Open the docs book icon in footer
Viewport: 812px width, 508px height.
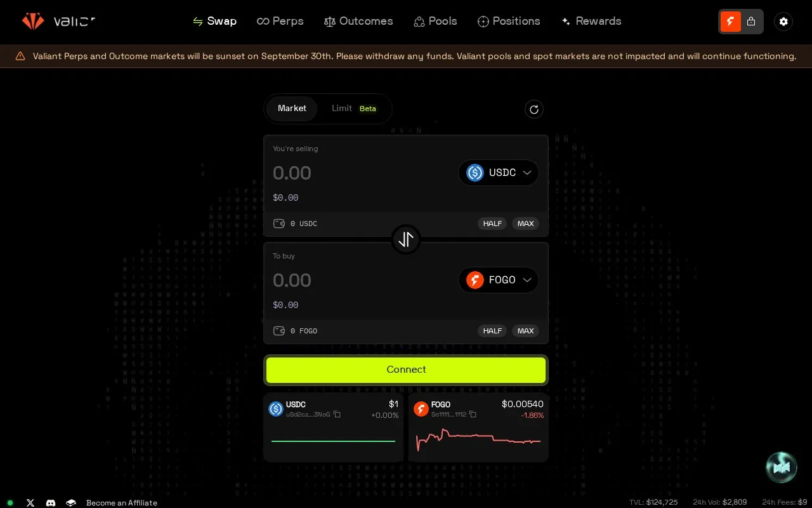[71, 503]
